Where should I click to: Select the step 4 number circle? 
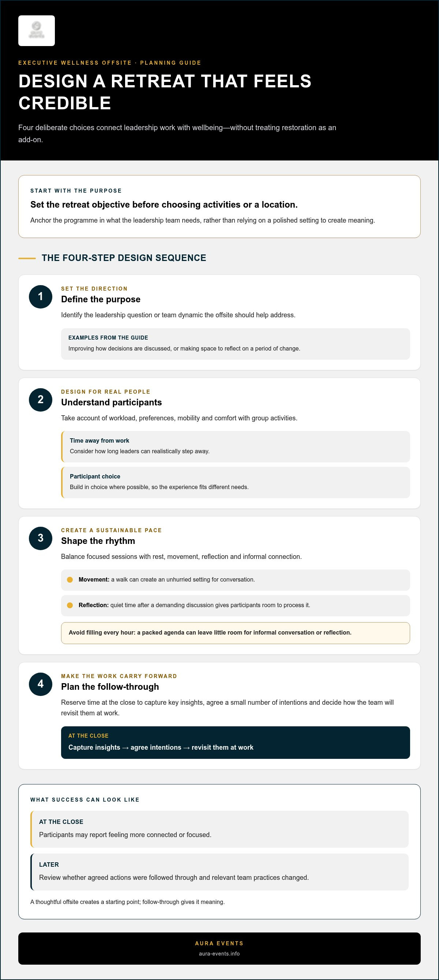tap(40, 684)
